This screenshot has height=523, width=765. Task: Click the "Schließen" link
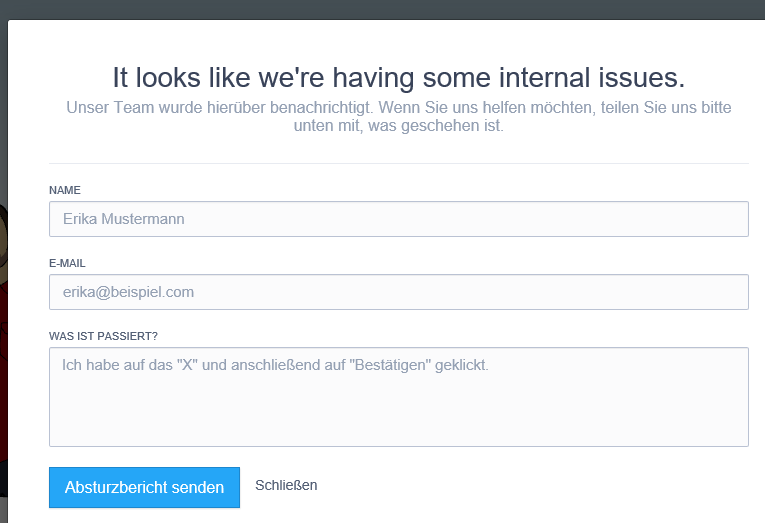click(286, 485)
